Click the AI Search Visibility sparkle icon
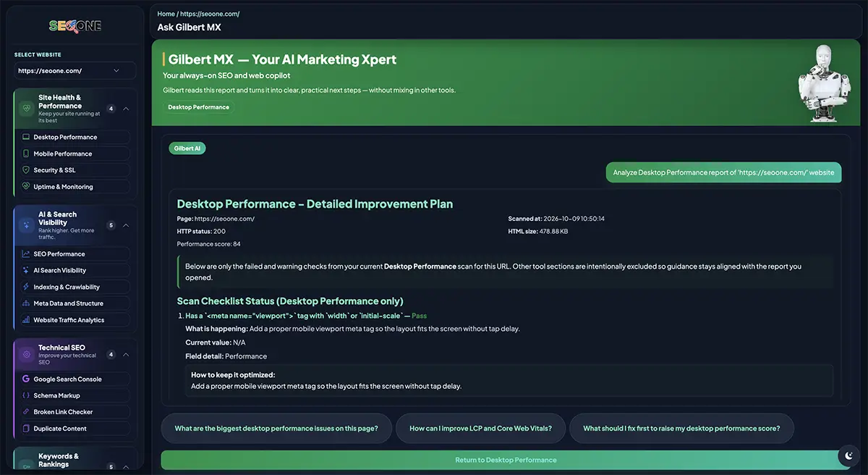The width and height of the screenshot is (868, 475). [x=26, y=270]
